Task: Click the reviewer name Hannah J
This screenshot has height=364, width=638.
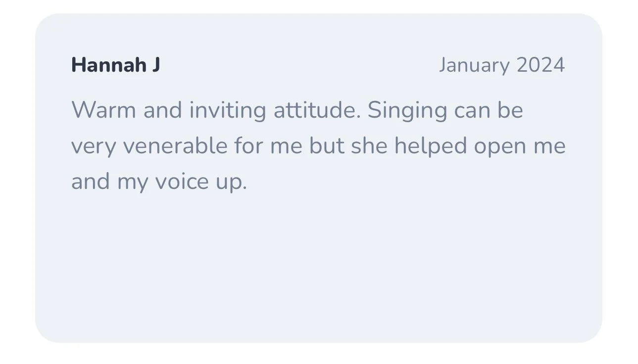Action: coord(115,65)
